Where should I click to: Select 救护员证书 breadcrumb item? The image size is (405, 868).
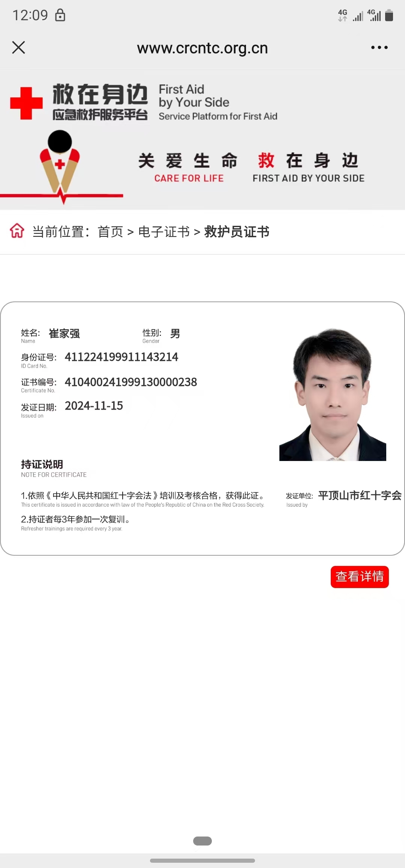237,232
